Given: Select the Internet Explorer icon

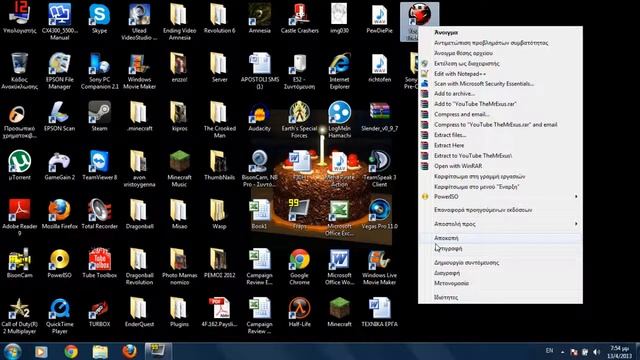Looking at the screenshot, I should (x=340, y=64).
